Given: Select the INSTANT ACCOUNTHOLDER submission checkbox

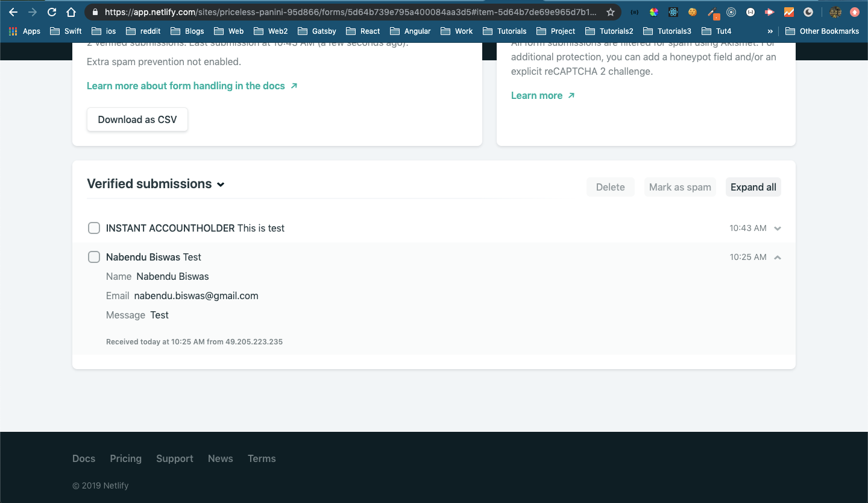Looking at the screenshot, I should [94, 228].
